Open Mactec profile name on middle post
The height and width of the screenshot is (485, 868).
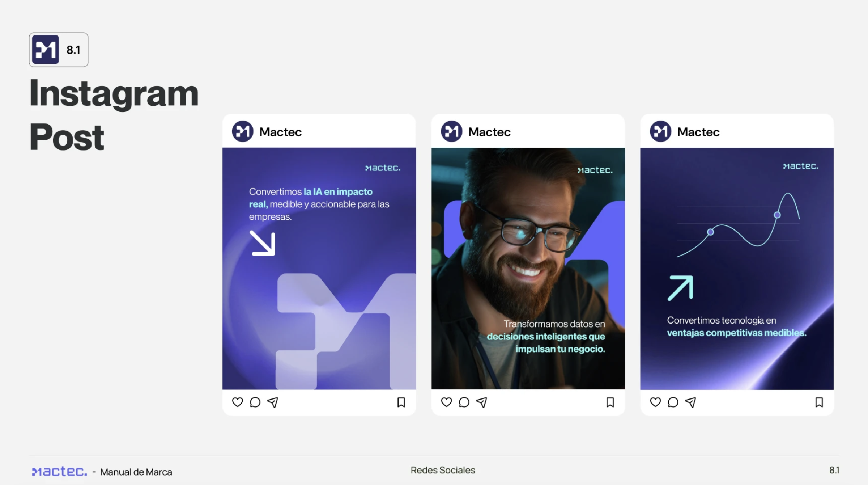pos(489,132)
